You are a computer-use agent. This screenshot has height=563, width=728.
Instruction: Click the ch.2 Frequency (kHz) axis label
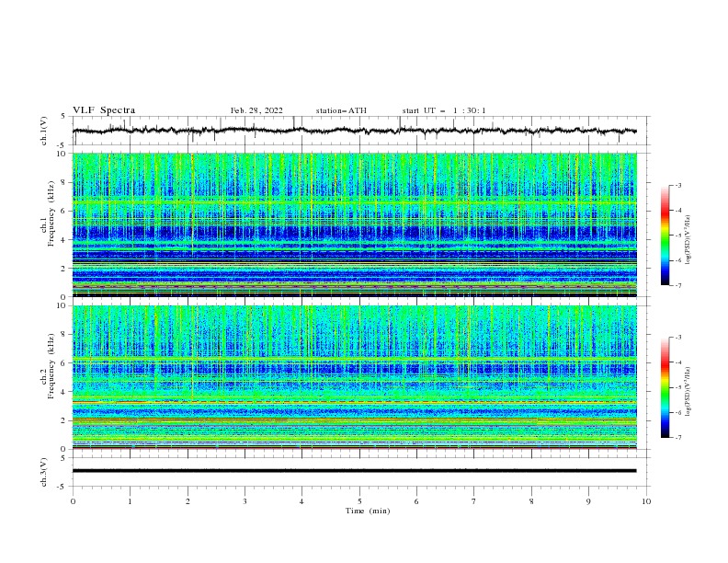(48, 366)
